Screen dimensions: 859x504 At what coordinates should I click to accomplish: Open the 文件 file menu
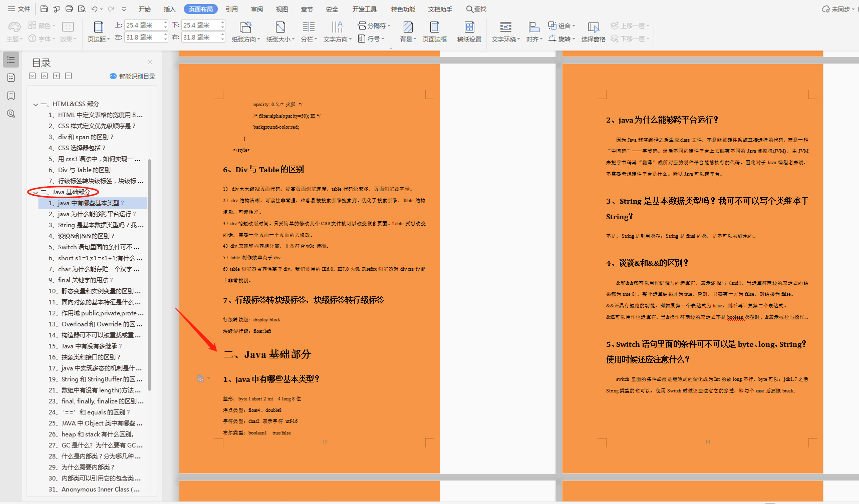click(19, 9)
